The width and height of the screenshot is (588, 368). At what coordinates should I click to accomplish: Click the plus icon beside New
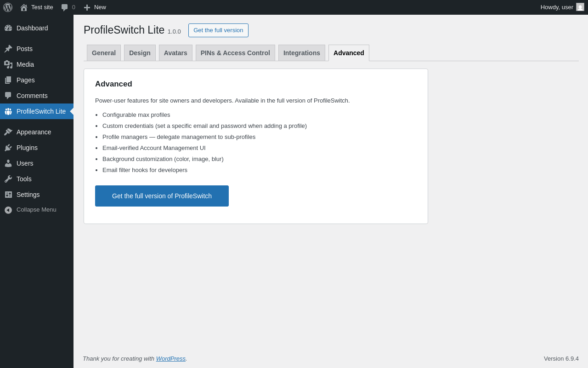[x=87, y=7]
